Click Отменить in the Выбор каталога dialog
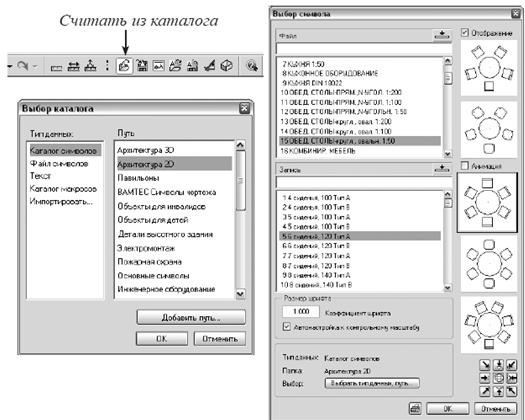525x420 pixels. pos(220,339)
